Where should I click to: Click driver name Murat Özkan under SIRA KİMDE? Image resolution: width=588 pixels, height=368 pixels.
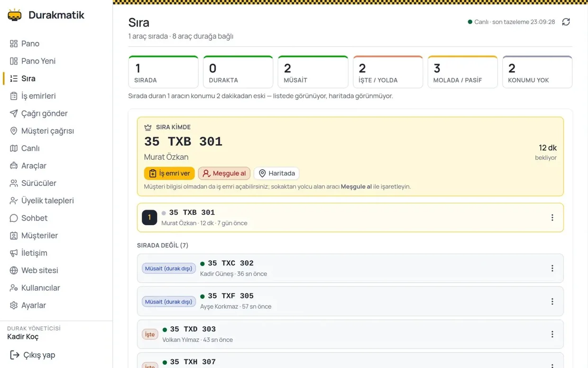pyautogui.click(x=166, y=157)
